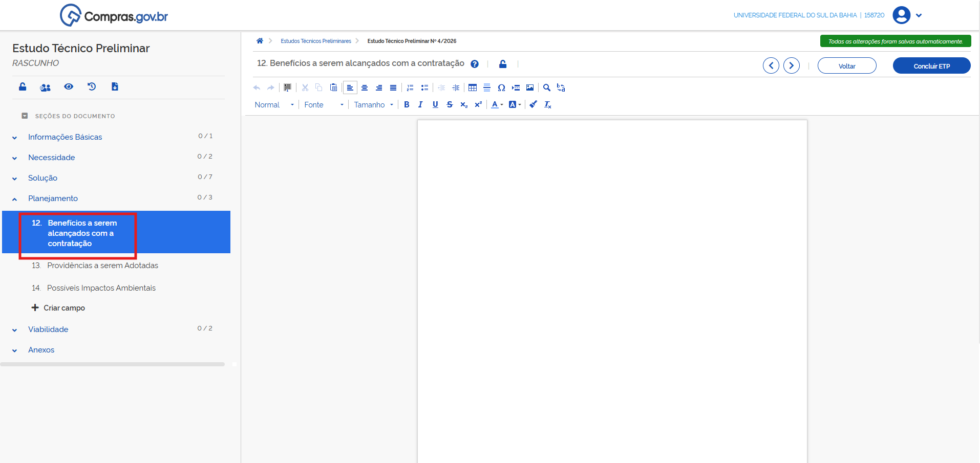Click the version history clock icon in the sidebar
980x463 pixels.
[x=92, y=86]
